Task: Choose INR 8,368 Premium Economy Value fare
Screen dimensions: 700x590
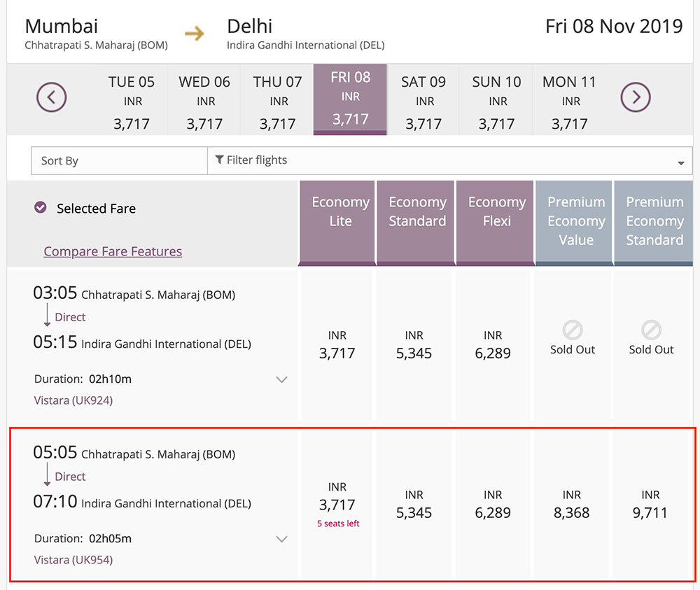Action: [571, 505]
